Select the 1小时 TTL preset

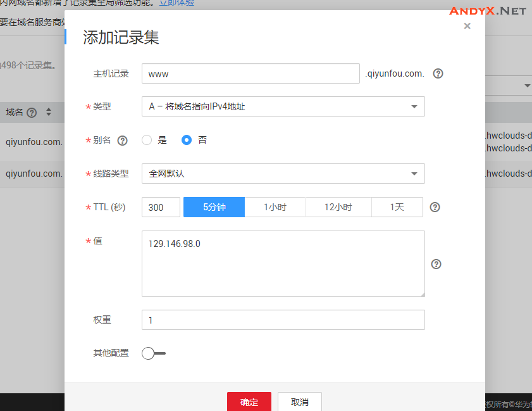pyautogui.click(x=275, y=207)
